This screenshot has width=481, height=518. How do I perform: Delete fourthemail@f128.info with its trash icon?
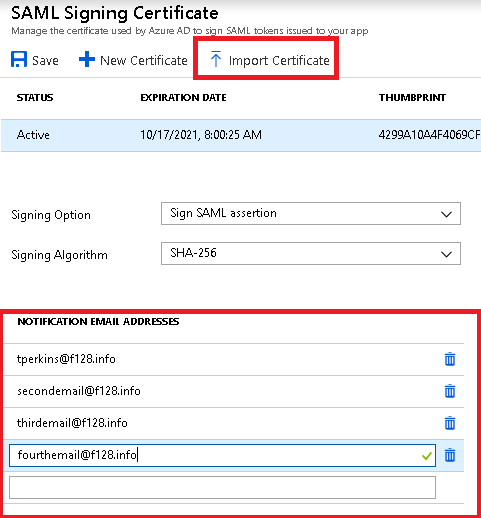pos(450,455)
